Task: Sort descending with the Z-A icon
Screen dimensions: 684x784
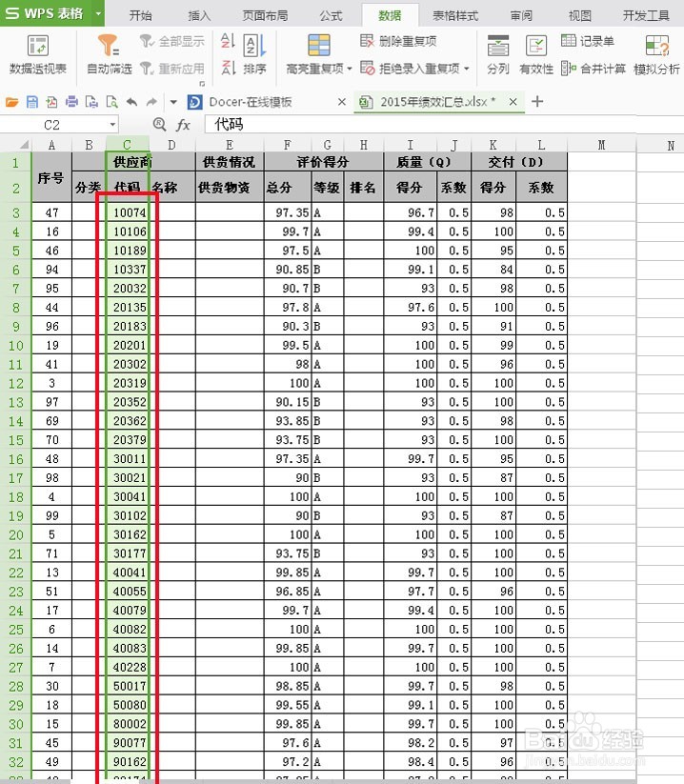Action: (x=228, y=67)
